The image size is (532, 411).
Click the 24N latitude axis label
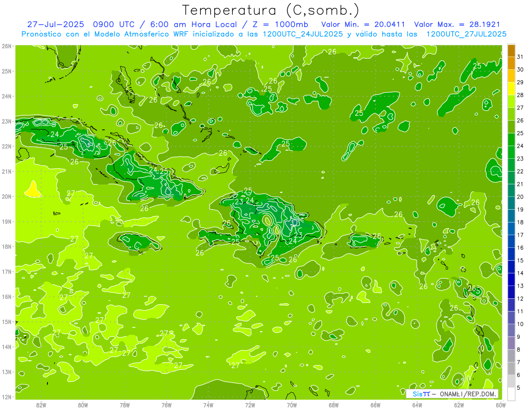(x=7, y=96)
